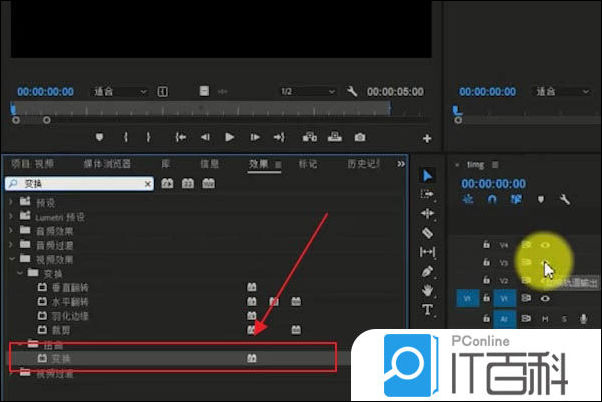Open the 1/2 playback resolution dropdown
602x402 pixels.
coord(308,91)
